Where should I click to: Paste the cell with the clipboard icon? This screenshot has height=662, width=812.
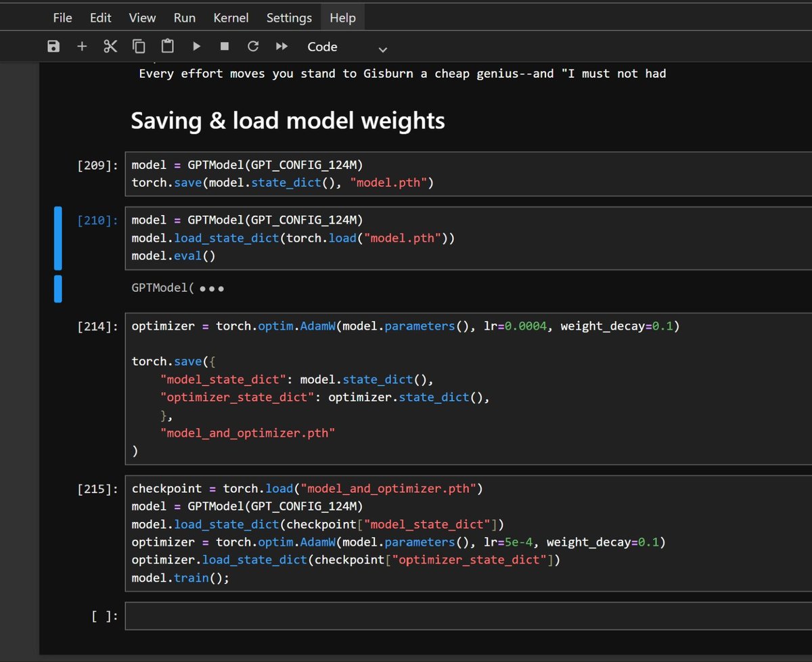coord(167,47)
